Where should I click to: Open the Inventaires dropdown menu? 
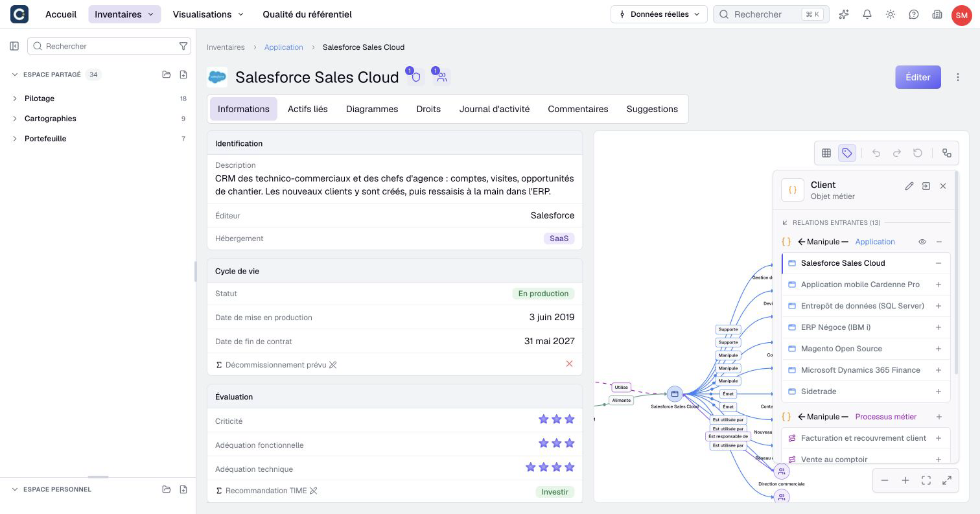[124, 14]
